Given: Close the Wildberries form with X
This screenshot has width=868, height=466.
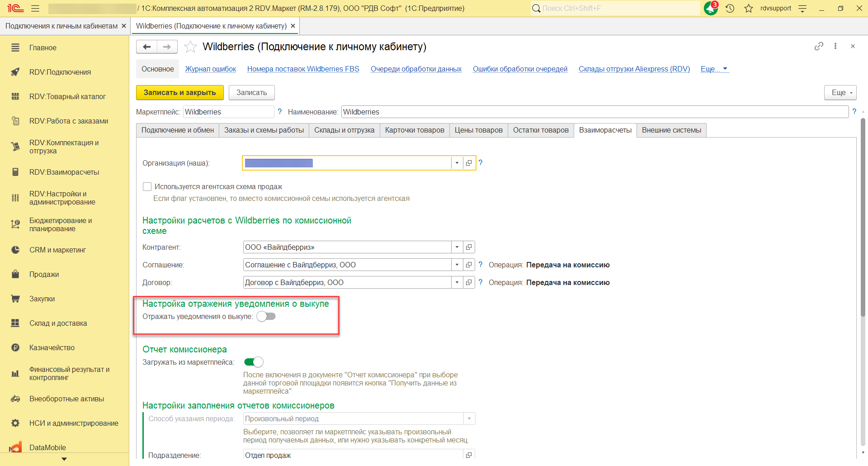Looking at the screenshot, I should click(x=853, y=46).
